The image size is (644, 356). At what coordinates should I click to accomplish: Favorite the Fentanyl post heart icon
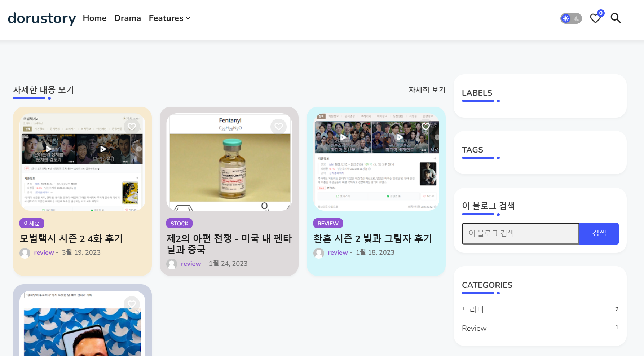click(278, 127)
